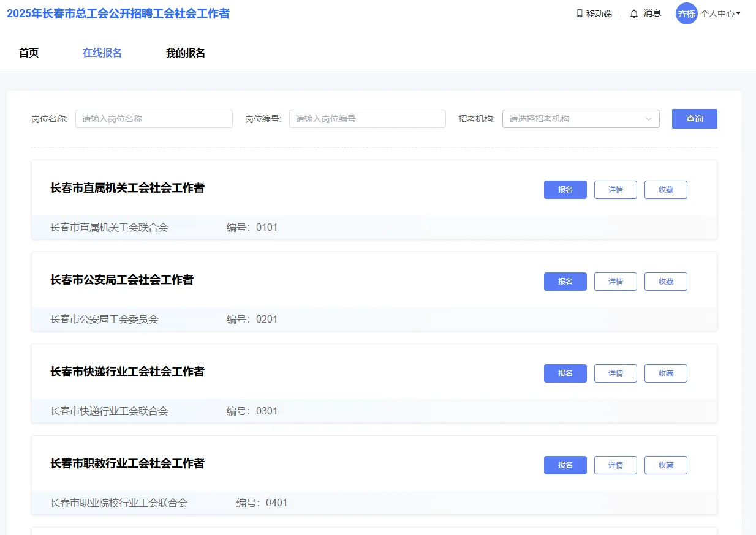报名 for 长春市直属机关工会社会工作者
Image resolution: width=756 pixels, height=535 pixels.
pos(565,190)
